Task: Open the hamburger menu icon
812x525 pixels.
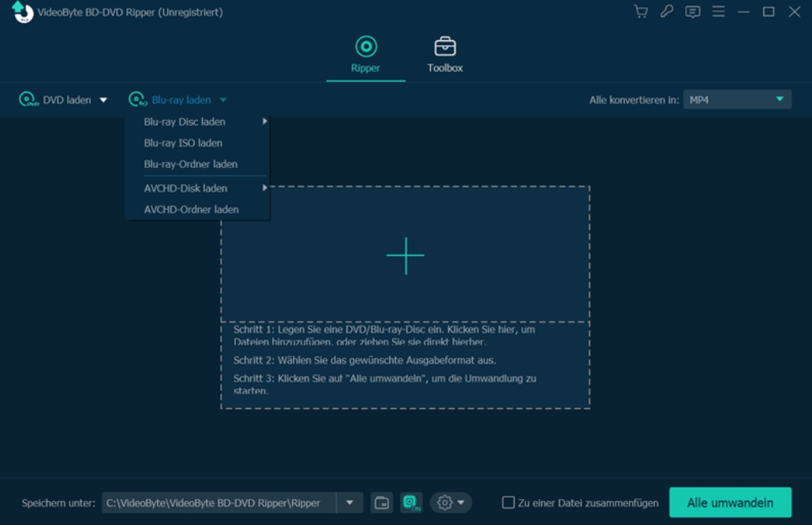Action: pyautogui.click(x=718, y=11)
